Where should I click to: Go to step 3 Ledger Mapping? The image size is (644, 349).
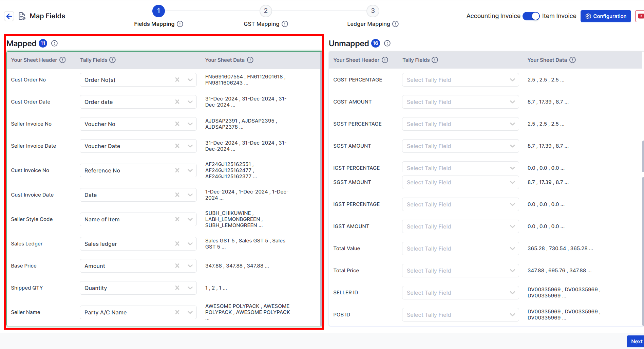[373, 11]
